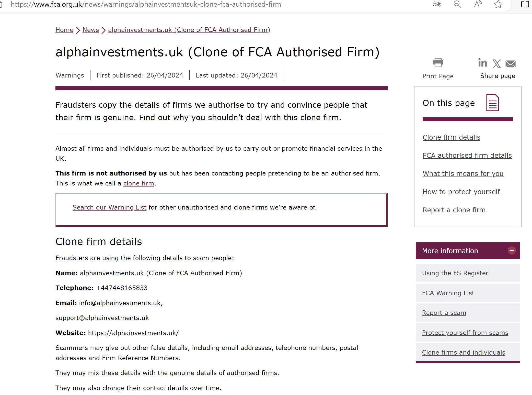Go to Home breadcrumb
The image size is (532, 395).
(x=64, y=30)
